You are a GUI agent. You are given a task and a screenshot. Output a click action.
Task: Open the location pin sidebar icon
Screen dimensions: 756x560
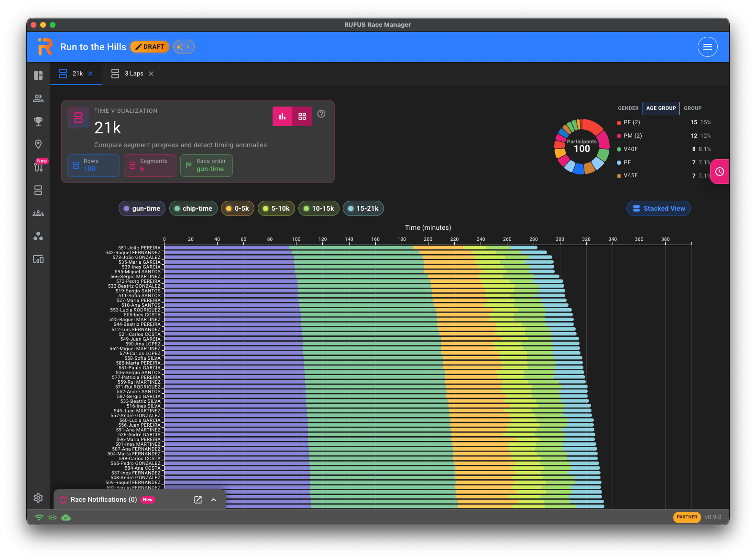click(x=38, y=144)
